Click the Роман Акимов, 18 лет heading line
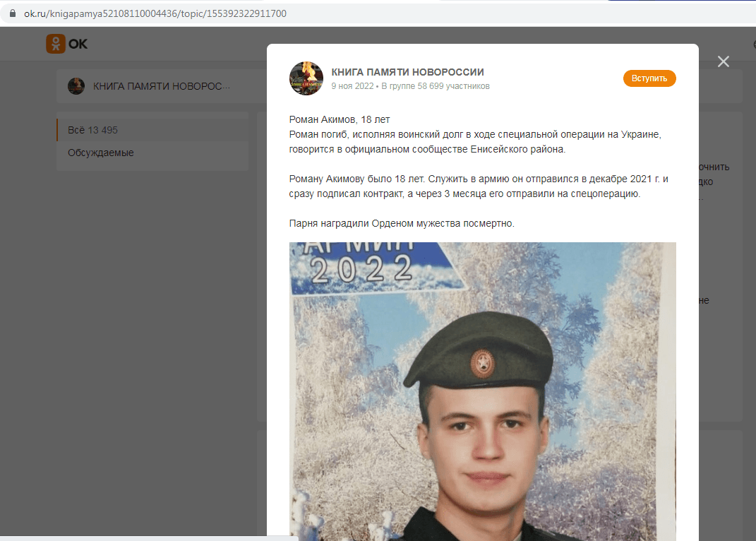This screenshot has width=756, height=541. 340,119
